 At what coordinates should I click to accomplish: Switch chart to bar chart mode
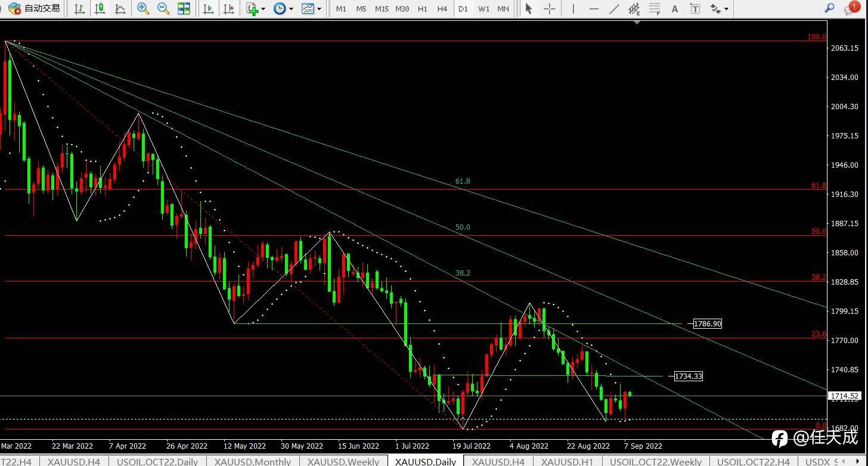[80, 8]
